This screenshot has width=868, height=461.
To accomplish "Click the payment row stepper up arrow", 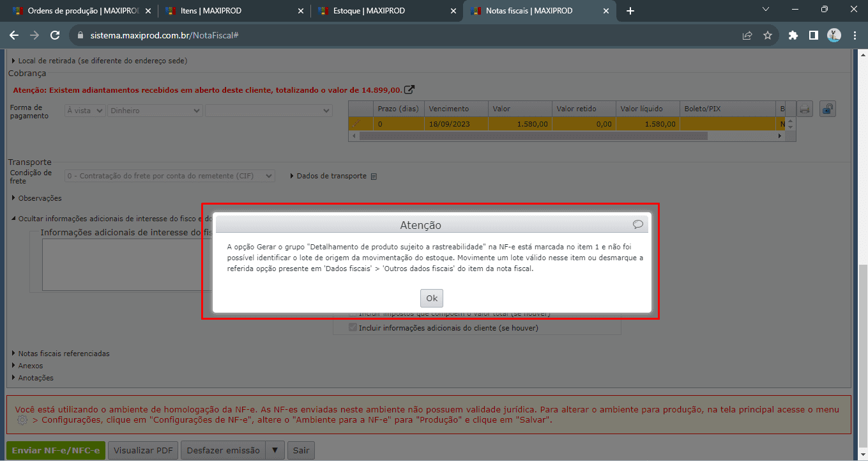I will tap(791, 120).
